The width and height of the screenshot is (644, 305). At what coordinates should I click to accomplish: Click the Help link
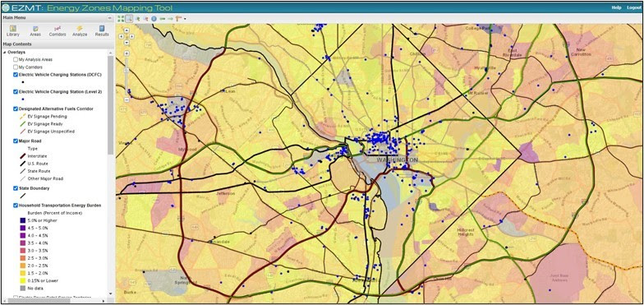pos(616,7)
